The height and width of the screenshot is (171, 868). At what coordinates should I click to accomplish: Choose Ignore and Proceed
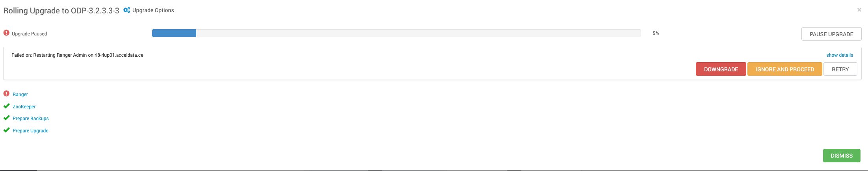pos(784,69)
